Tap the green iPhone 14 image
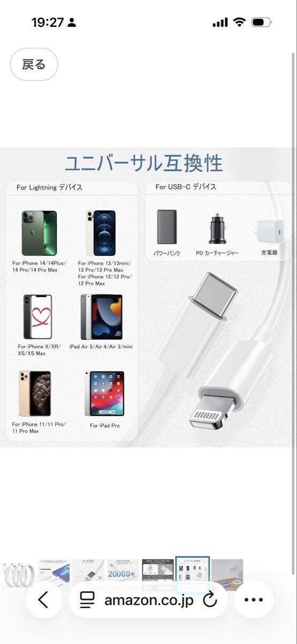Viewport: 297px width, 644px height. click(39, 233)
